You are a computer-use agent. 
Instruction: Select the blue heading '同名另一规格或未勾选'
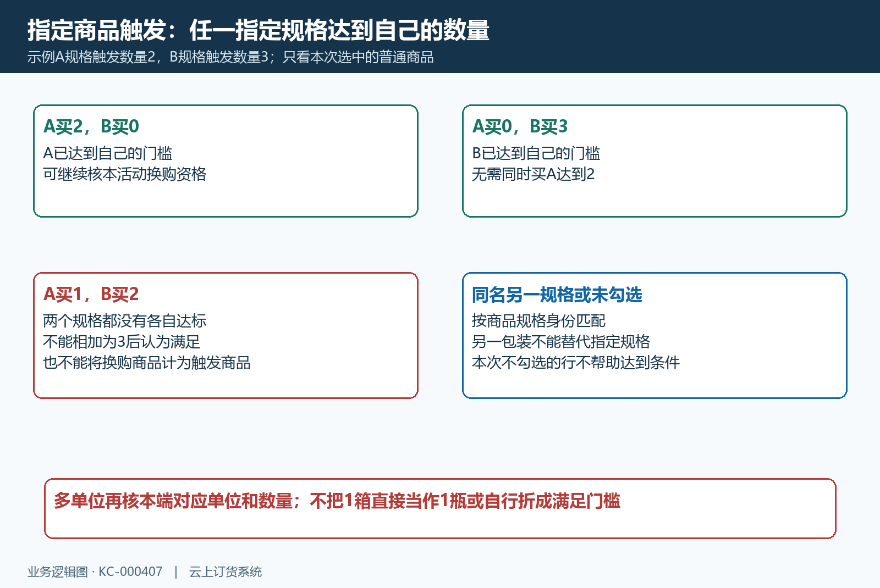coord(557,295)
